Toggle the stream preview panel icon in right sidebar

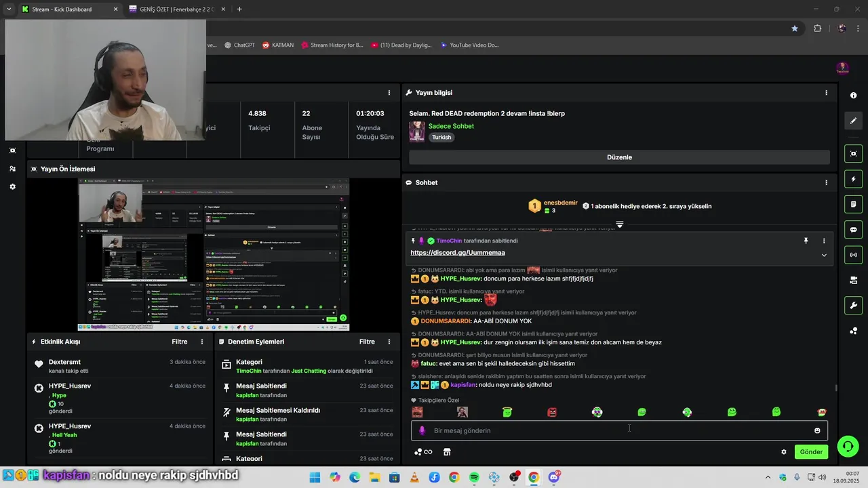tap(853, 154)
